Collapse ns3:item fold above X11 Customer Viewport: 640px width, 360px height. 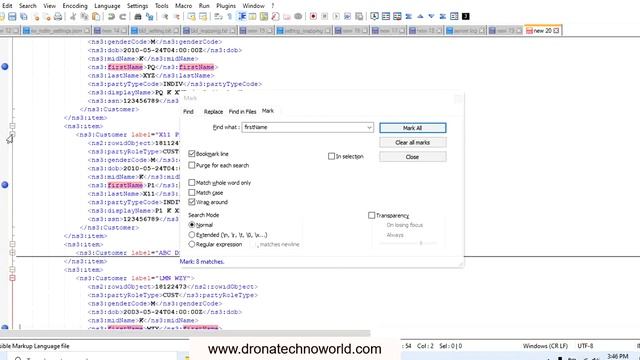point(12,126)
